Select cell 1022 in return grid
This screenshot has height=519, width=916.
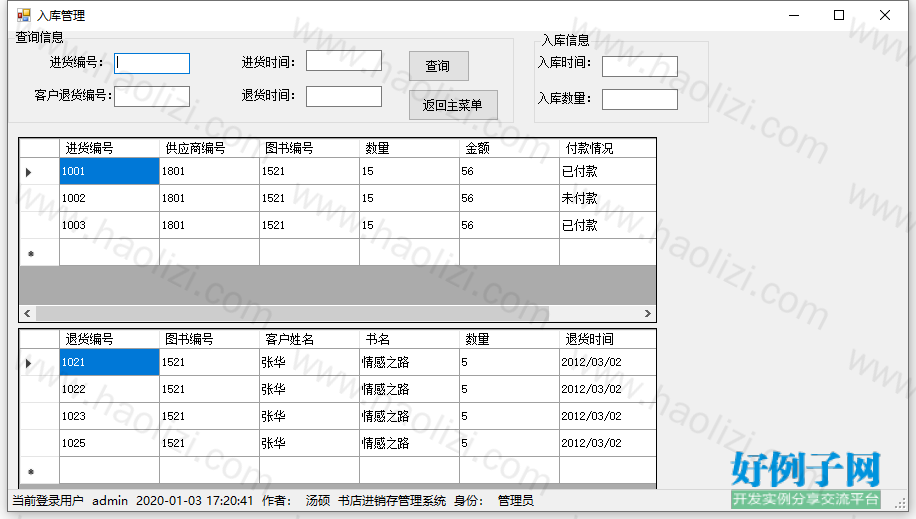pos(109,389)
